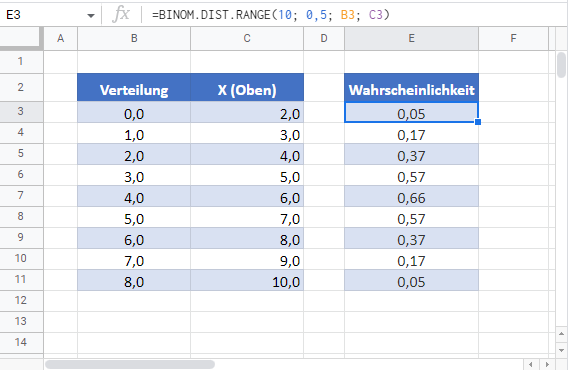Select cell E3 showing 0,05
The height and width of the screenshot is (370, 568).
click(x=412, y=112)
